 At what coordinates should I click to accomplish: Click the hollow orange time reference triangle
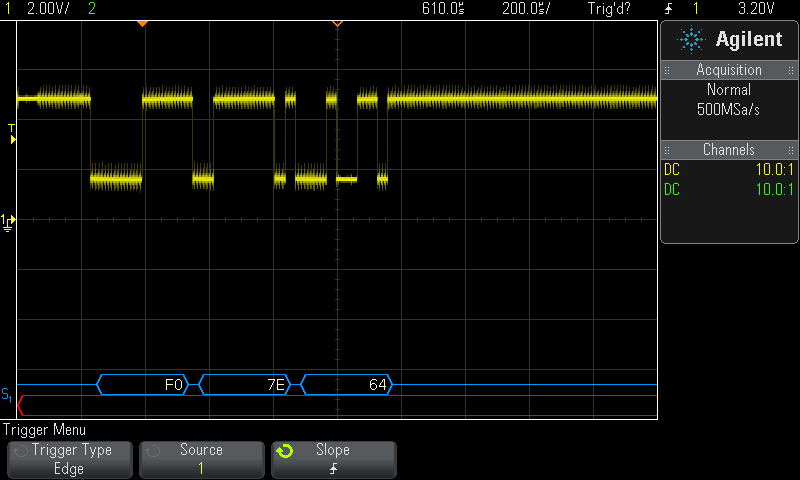click(337, 23)
